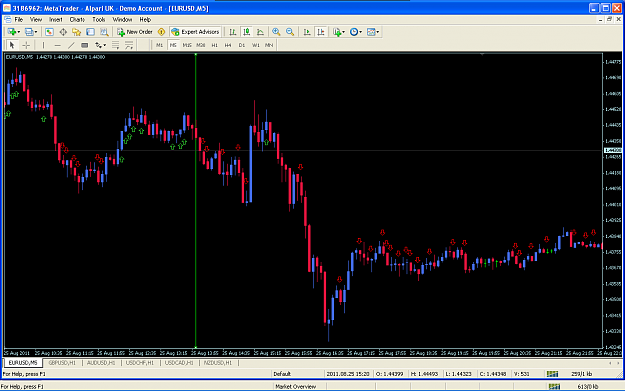
Task: Select the EURUSD,M5 chart tab
Action: [23, 363]
